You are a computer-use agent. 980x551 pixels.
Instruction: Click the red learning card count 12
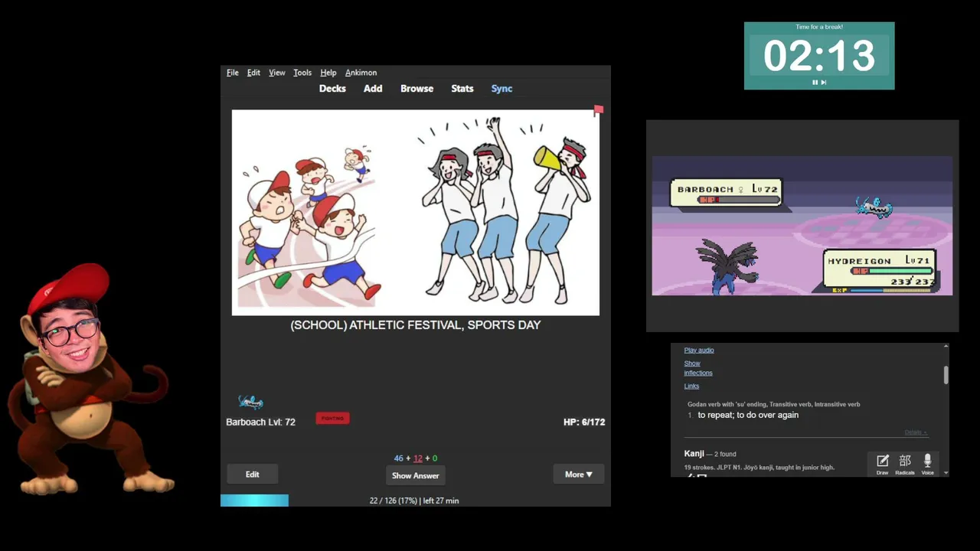tap(417, 458)
